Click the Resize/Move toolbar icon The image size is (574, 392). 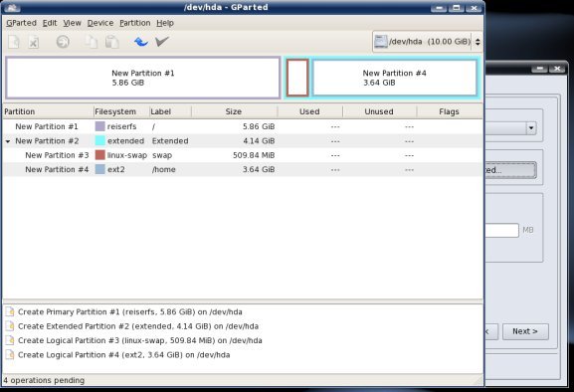click(x=63, y=42)
